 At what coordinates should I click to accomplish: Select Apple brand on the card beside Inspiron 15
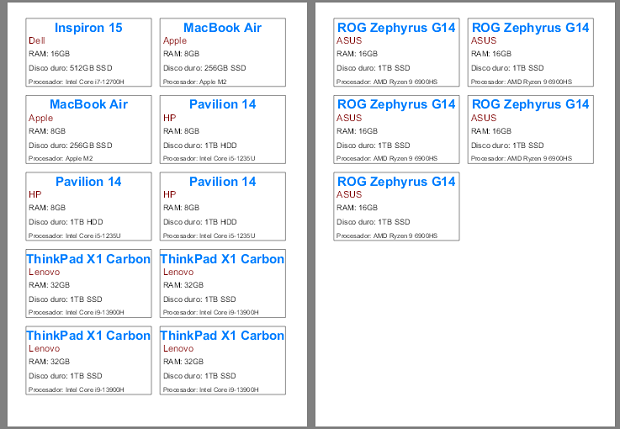pos(175,41)
